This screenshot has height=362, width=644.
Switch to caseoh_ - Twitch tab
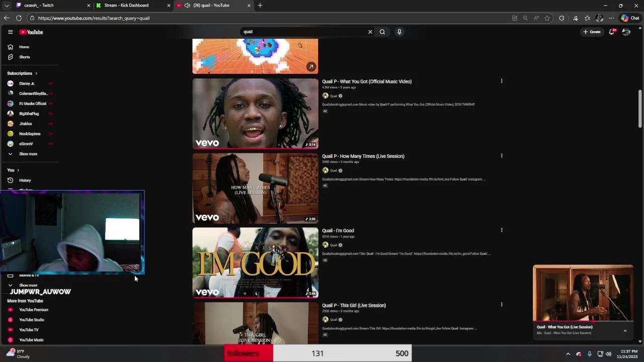[x=53, y=6]
